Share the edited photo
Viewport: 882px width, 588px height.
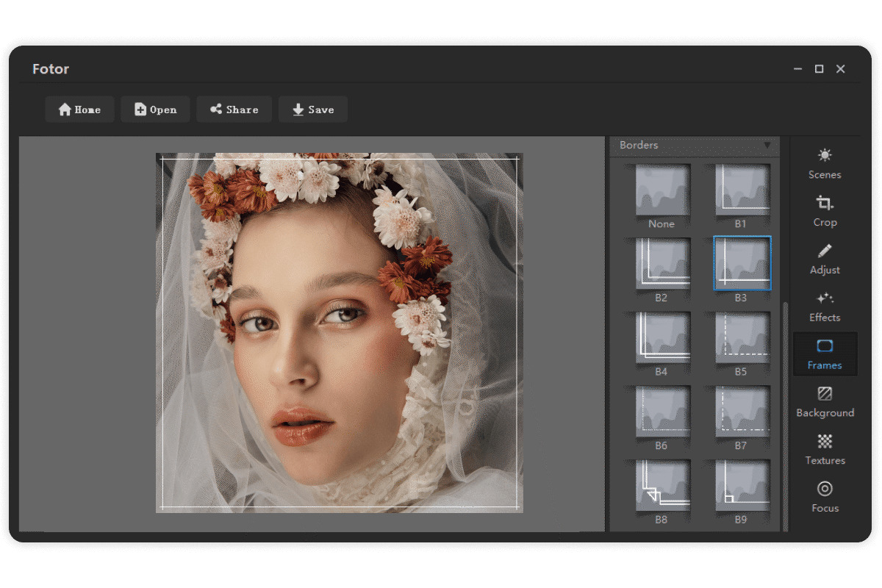point(234,110)
